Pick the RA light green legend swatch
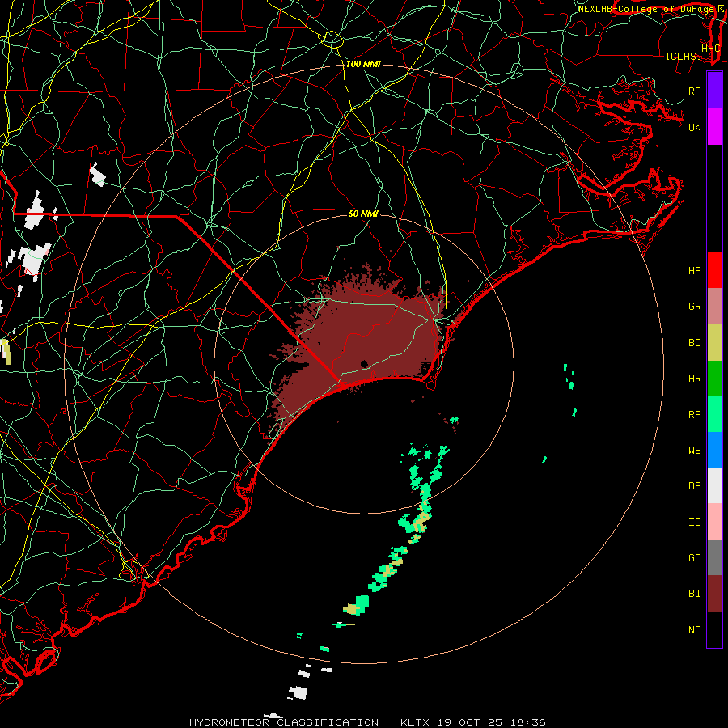Image resolution: width=728 pixels, height=728 pixels. (714, 414)
